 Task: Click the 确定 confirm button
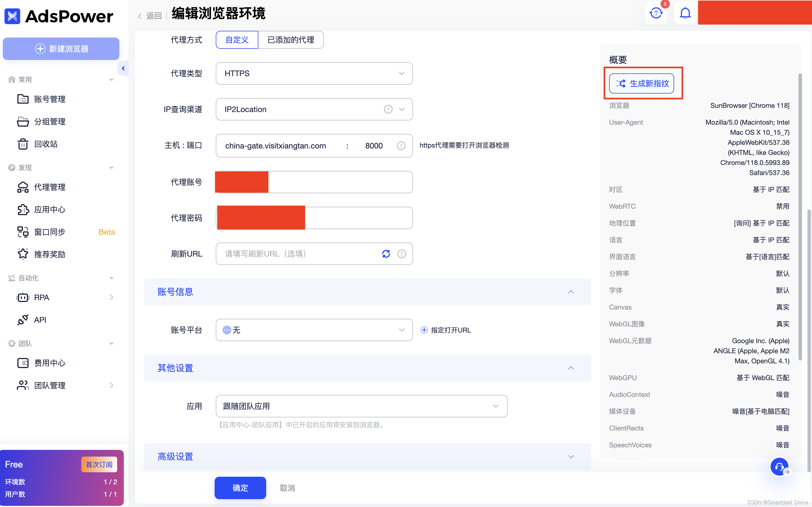[x=240, y=488]
